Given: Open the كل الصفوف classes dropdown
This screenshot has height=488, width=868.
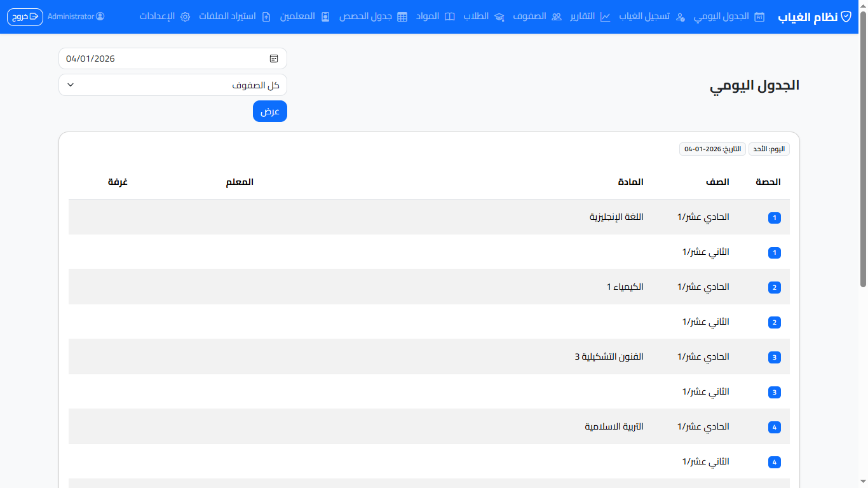Looking at the screenshot, I should point(172,85).
